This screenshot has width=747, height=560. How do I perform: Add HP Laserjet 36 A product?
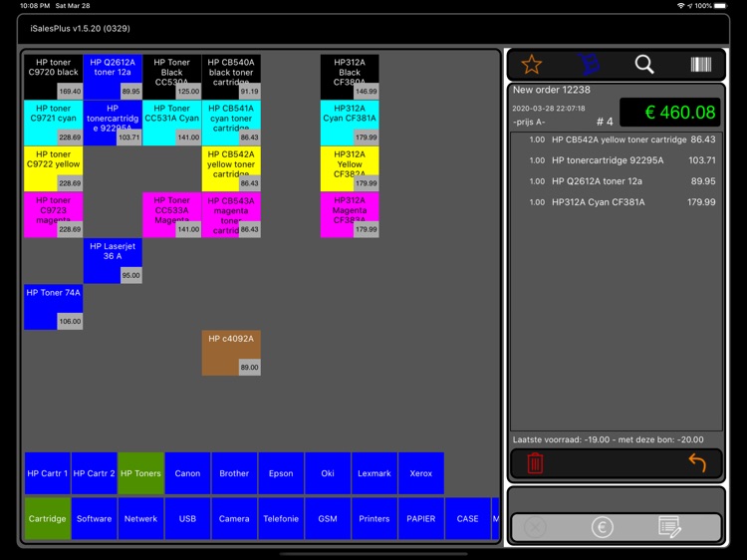coord(113,261)
